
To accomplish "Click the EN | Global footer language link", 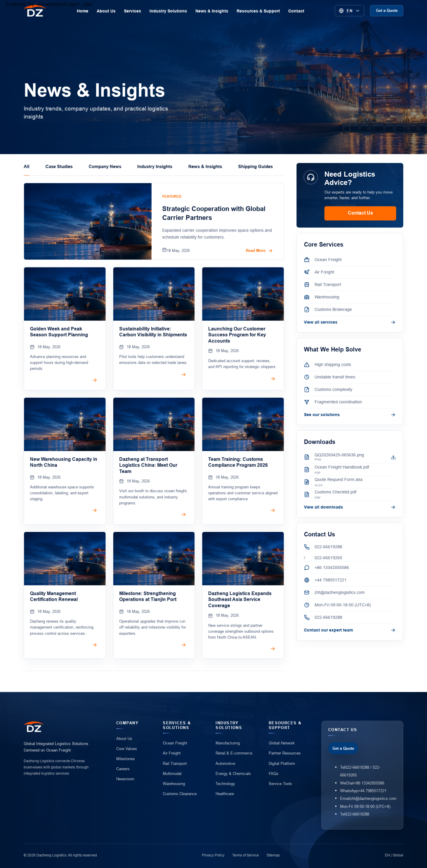I will coord(394,855).
